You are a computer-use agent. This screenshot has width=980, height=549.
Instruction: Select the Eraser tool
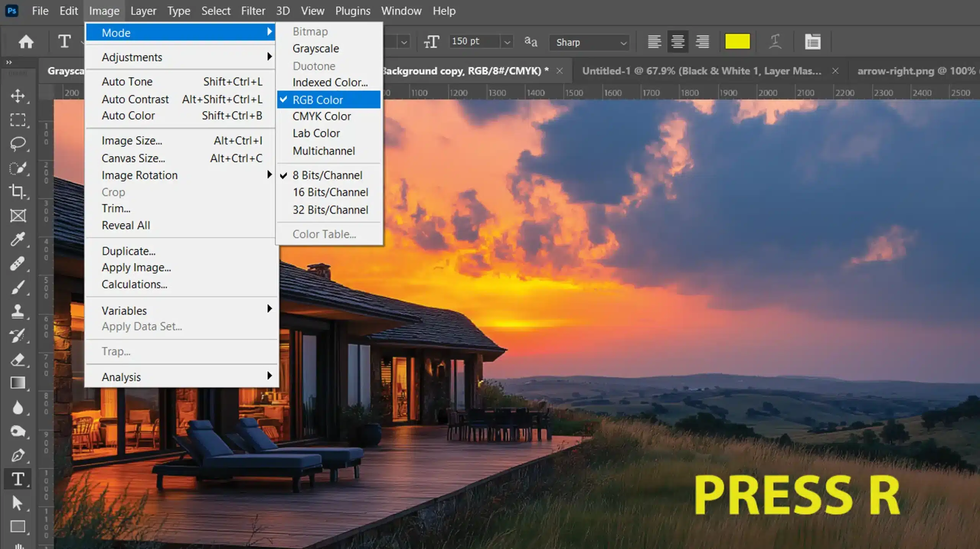point(18,360)
